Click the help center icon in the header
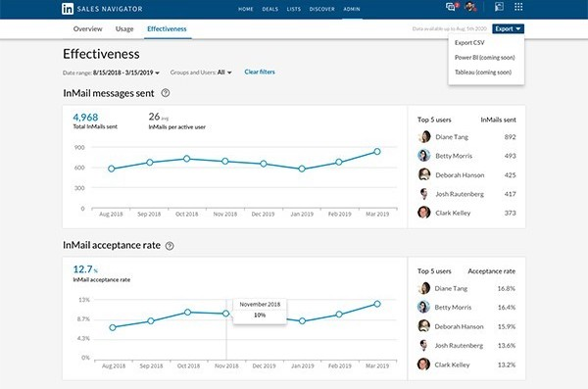Viewport: 588px width, 389px height. click(499, 7)
